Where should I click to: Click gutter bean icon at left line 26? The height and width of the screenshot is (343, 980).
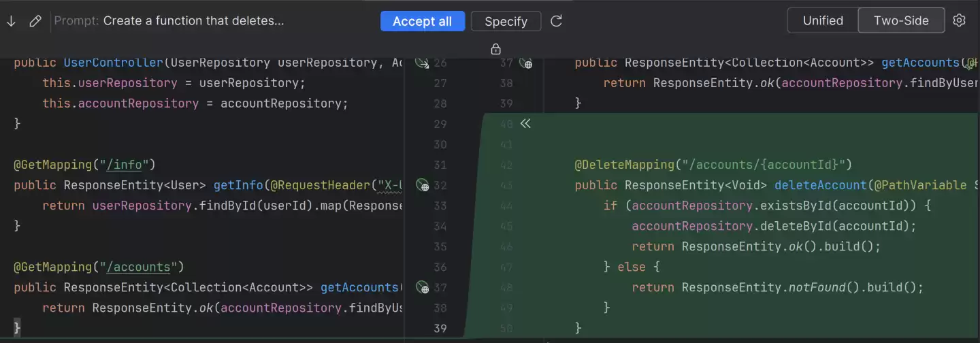(x=422, y=63)
